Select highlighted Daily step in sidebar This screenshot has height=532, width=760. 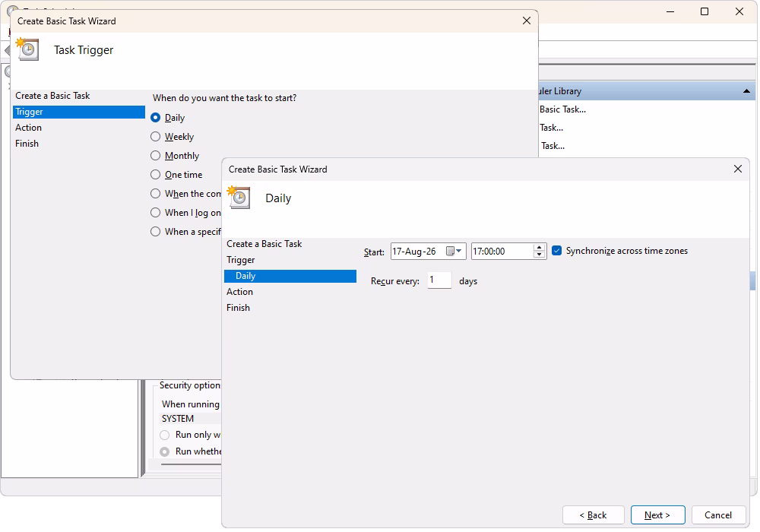pyautogui.click(x=290, y=276)
